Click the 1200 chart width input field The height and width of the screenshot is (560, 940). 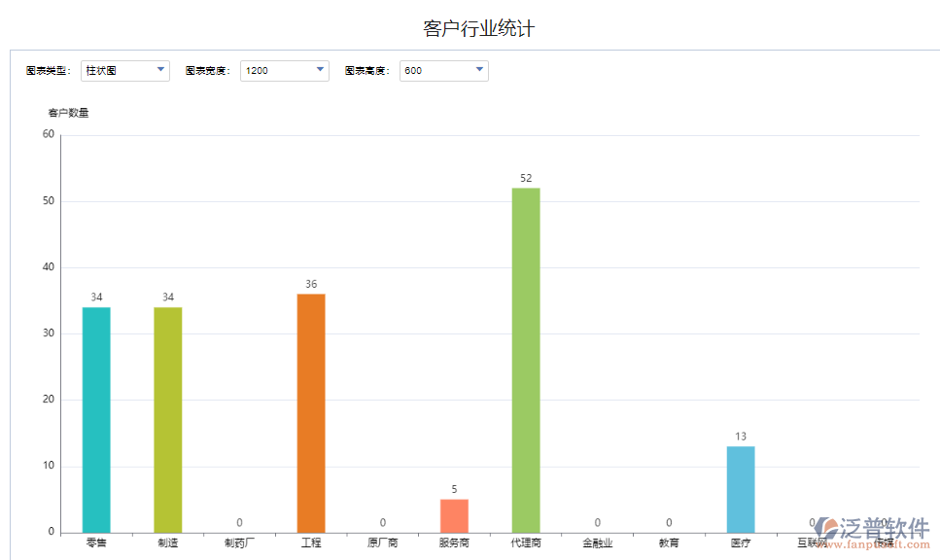tap(272, 70)
